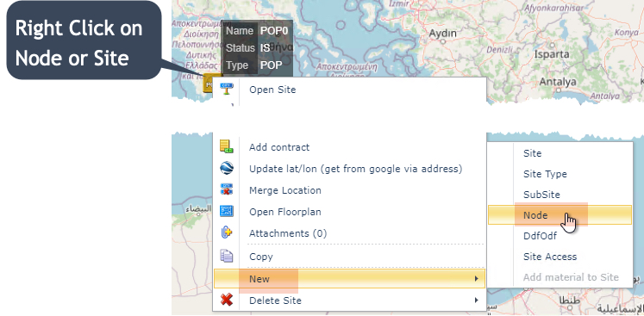
Task: Select the POP site marker on map
Action: [209, 84]
